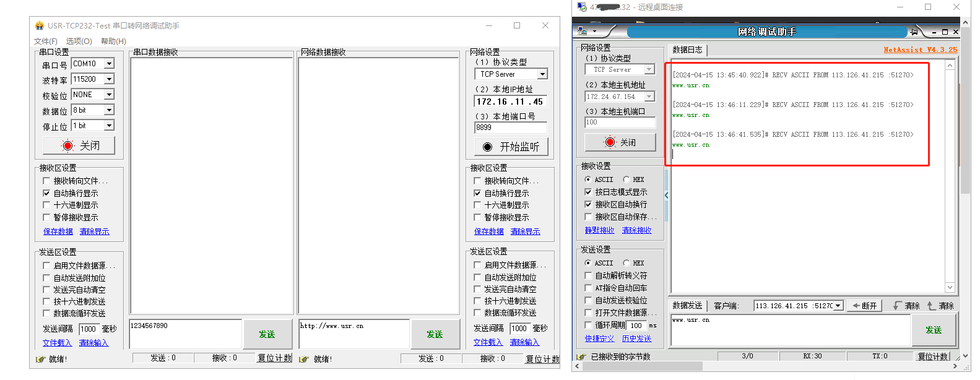Click NetAssist 复位计数 button

(933, 356)
